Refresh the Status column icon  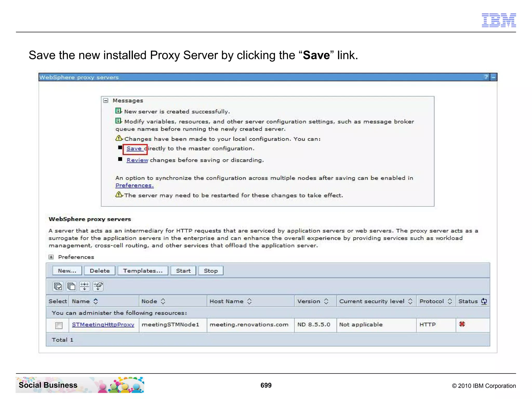484,301
